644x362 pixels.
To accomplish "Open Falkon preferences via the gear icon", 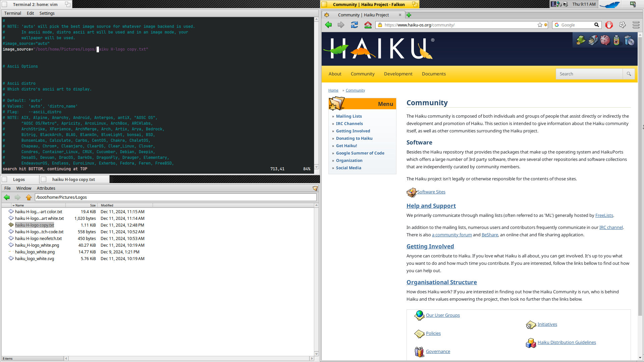I will click(x=622, y=25).
